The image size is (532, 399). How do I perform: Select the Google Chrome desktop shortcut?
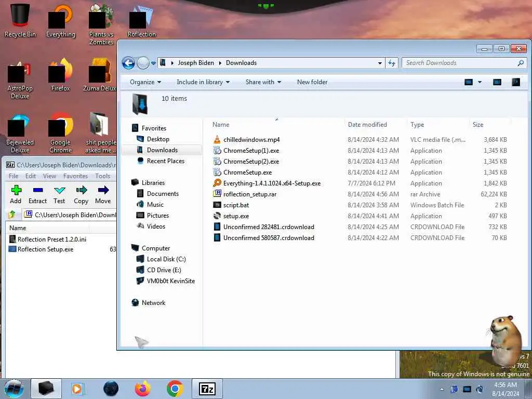click(61, 132)
